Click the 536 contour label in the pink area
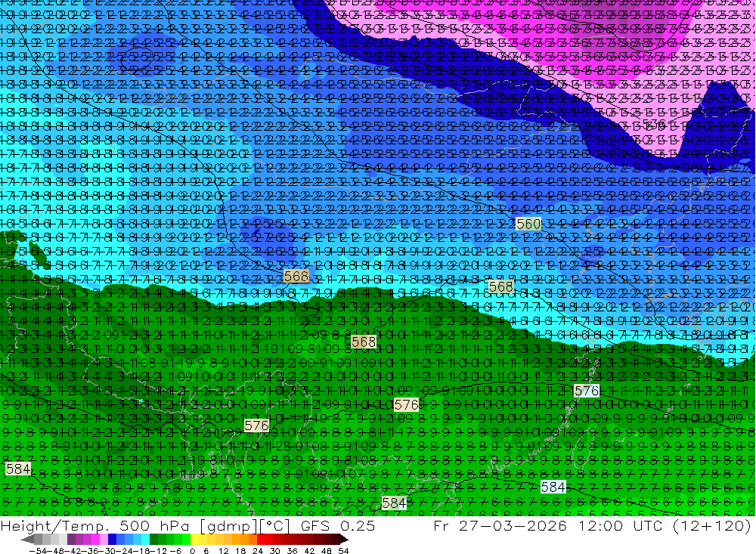756x554 pixels. coord(654,125)
